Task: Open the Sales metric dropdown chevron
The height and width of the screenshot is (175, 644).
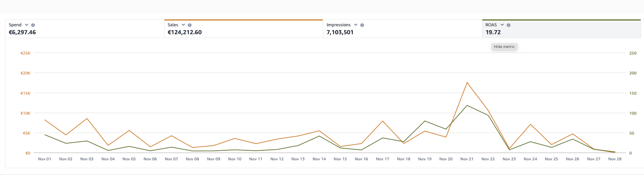Action: pyautogui.click(x=183, y=25)
